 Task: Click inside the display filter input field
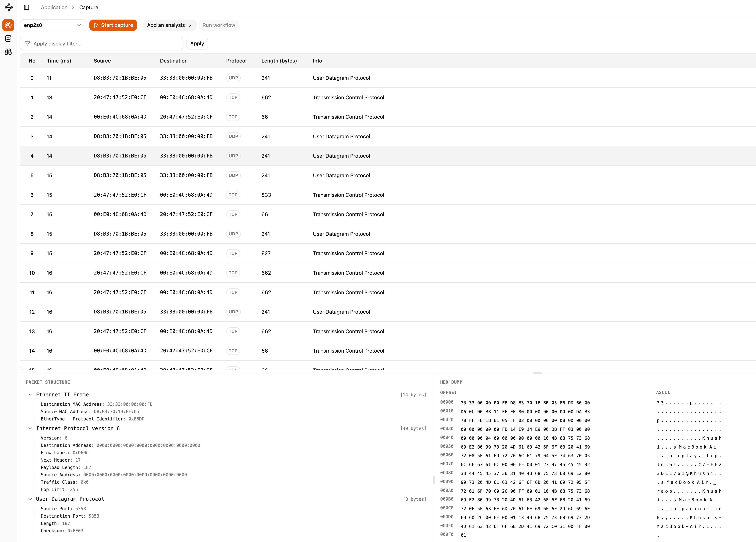(100, 43)
